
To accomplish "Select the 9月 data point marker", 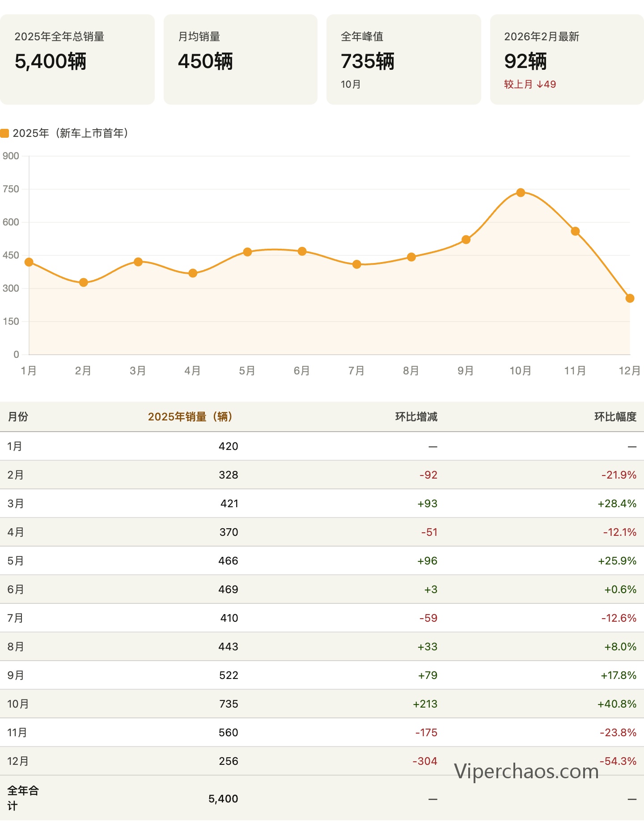I will tap(466, 240).
